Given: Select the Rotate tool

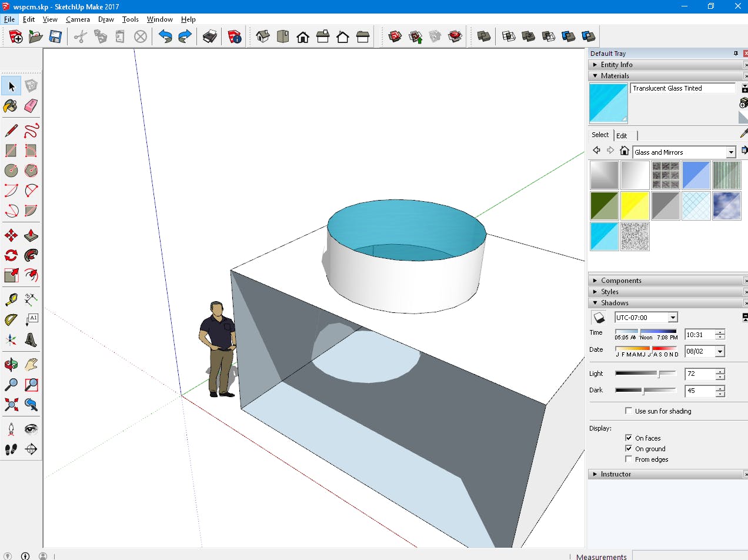Looking at the screenshot, I should pos(11,255).
